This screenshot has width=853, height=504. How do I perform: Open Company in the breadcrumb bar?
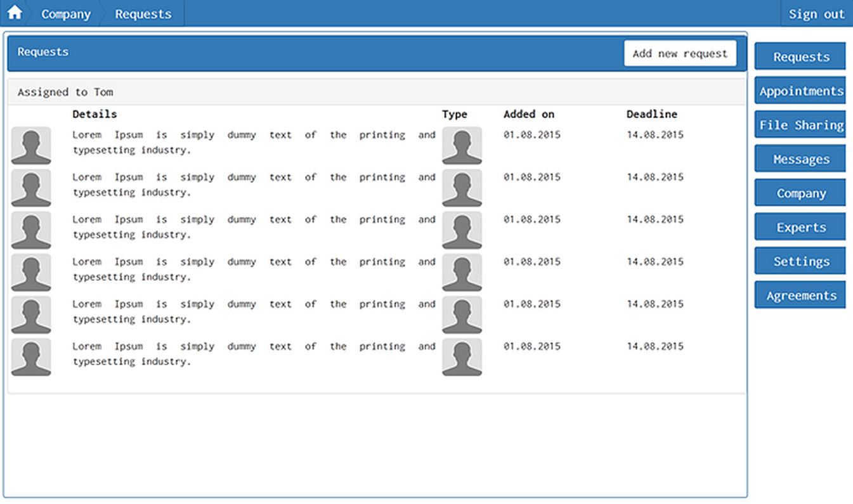(x=65, y=14)
